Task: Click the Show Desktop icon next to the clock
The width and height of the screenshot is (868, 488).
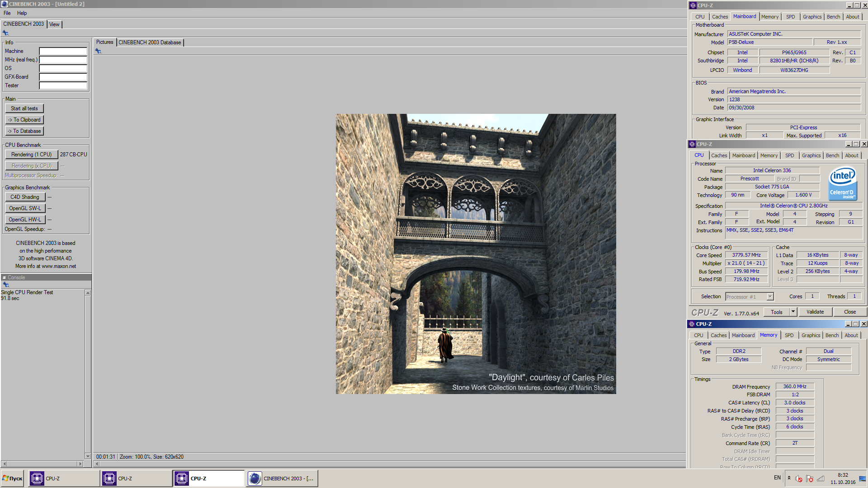Action: click(x=863, y=479)
